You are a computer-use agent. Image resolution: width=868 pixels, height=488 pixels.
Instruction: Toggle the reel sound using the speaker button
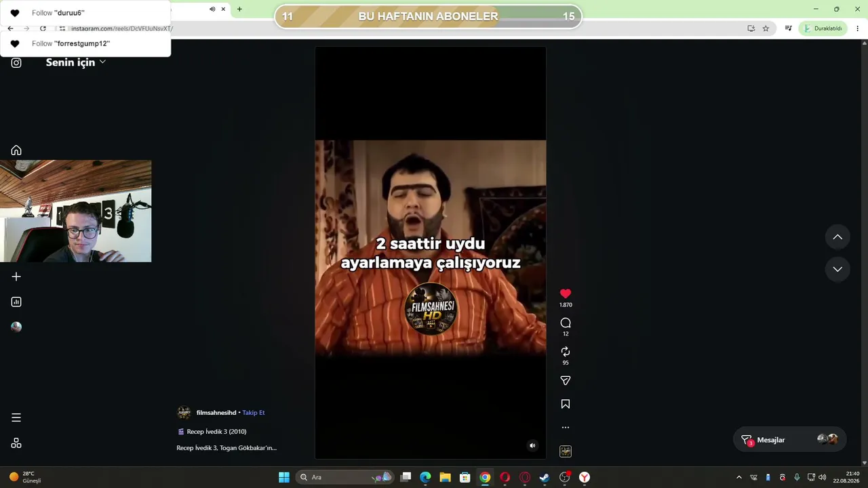click(x=532, y=445)
